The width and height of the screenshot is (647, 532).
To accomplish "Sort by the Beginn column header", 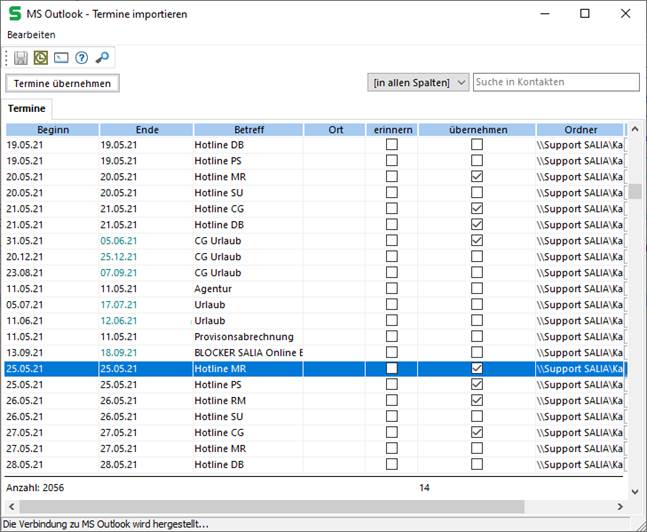I will coord(53,130).
